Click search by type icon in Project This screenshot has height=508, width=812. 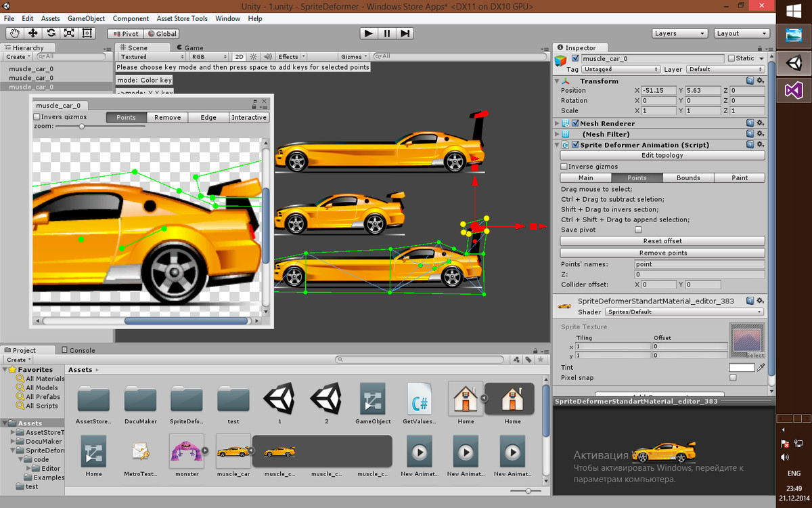coord(517,360)
